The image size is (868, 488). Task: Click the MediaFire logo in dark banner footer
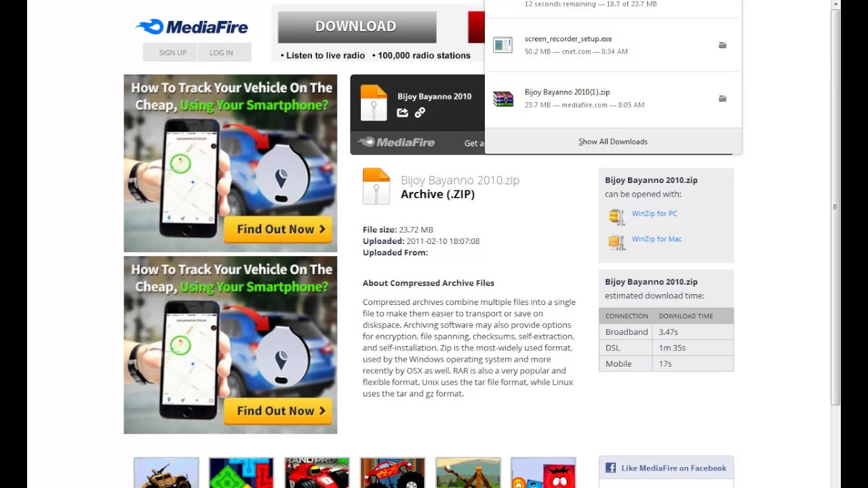(x=397, y=142)
